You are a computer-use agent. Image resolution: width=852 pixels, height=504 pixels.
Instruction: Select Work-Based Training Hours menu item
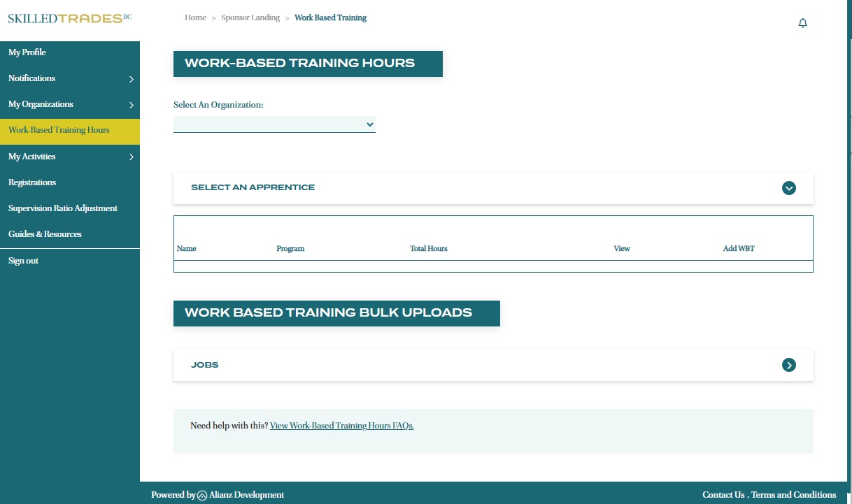[59, 130]
